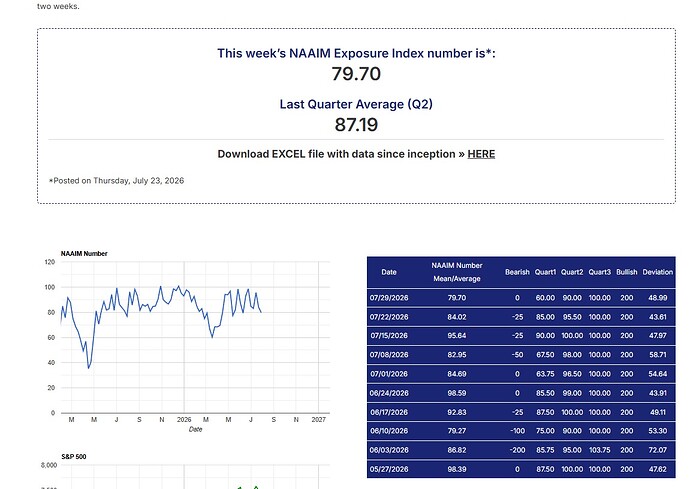
Task: Click the 06/24/2026 table row date
Action: (x=389, y=393)
